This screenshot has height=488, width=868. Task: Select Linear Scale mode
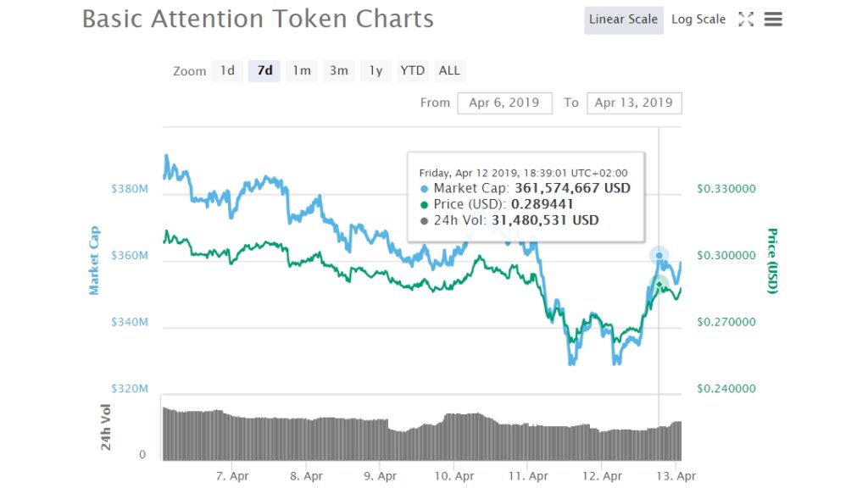point(623,19)
